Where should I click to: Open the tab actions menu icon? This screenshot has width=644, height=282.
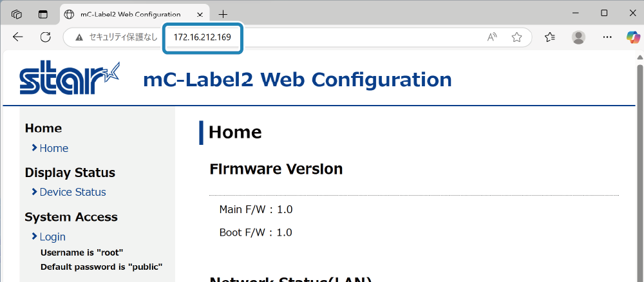(43, 14)
